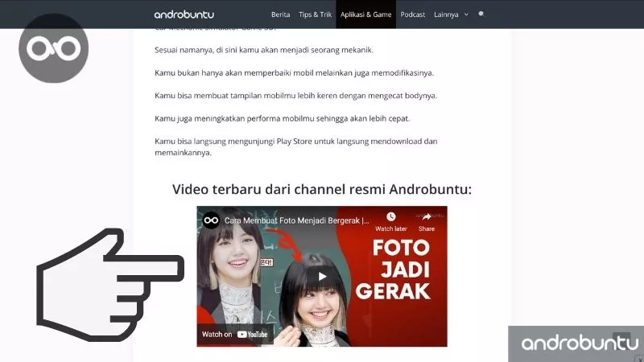Click the heading 'Video terbaru dari channel resmi Androbuntu:'
Image resolution: width=644 pixels, height=362 pixels.
(322, 189)
